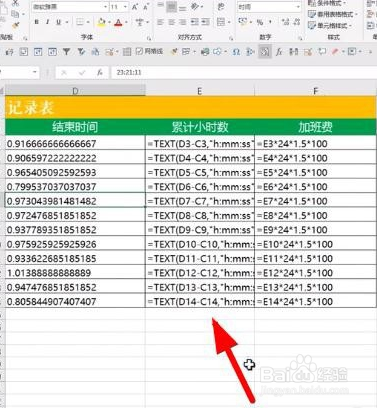Select column E header
Image resolution: width=377 pixels, height=408 pixels.
click(x=200, y=91)
